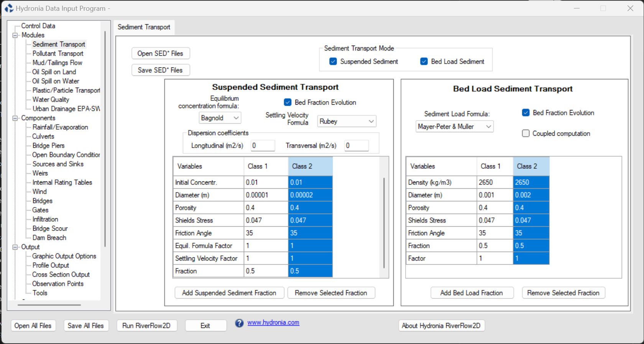
Task: Open the Mayer-Peter & Muller formula dropdown
Action: point(455,127)
